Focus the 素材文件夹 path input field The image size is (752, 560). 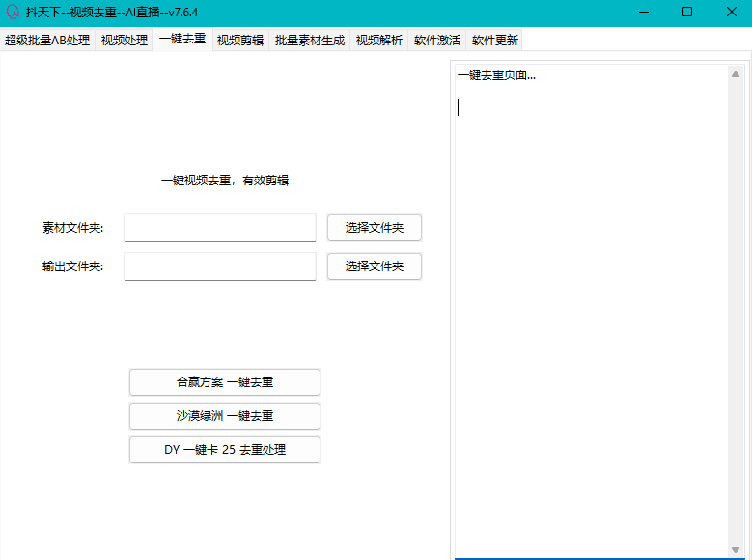click(220, 228)
